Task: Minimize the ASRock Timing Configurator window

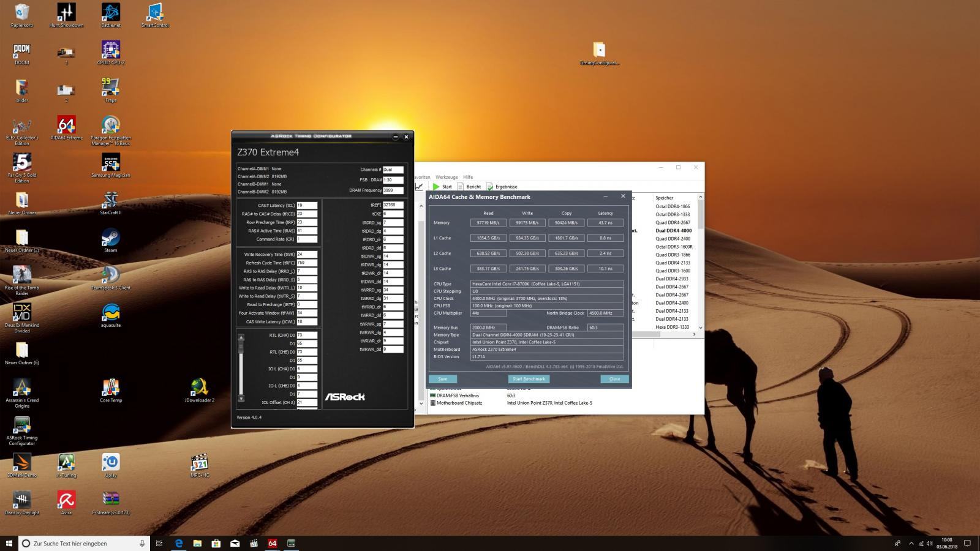Action: pos(396,137)
